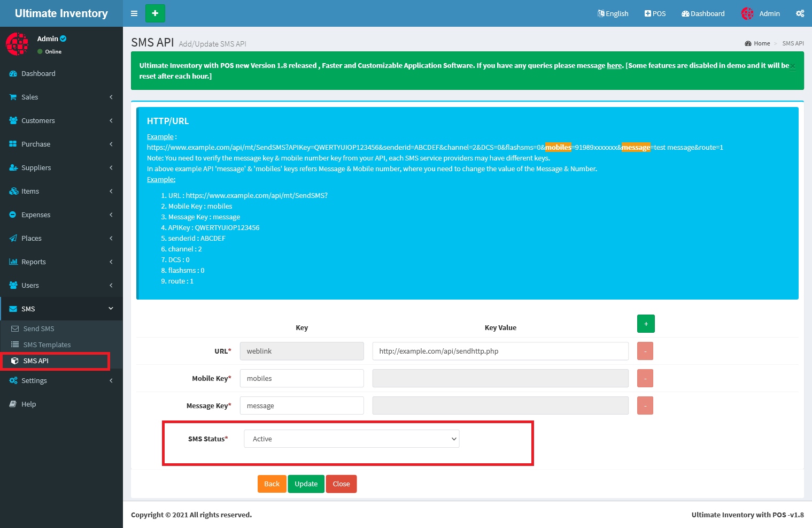Collapse SMS menu chevron
This screenshot has height=528, width=812.
coord(111,309)
